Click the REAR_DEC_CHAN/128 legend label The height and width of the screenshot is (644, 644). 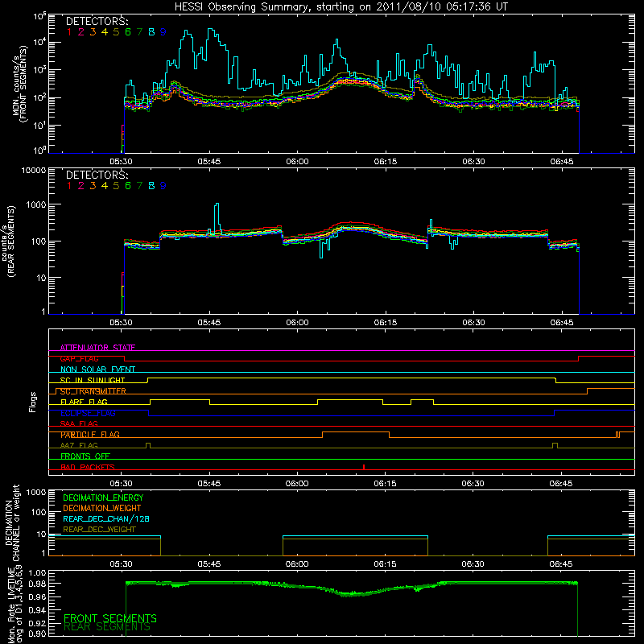[x=106, y=518]
